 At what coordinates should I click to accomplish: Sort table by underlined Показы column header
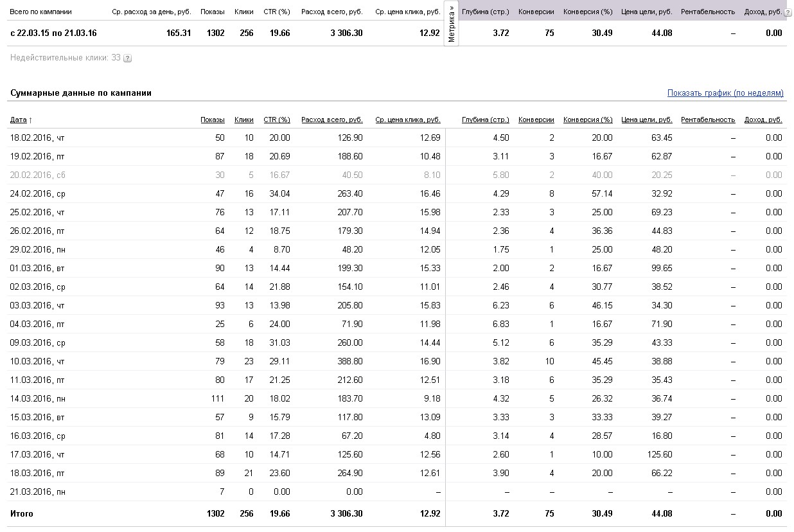(213, 120)
